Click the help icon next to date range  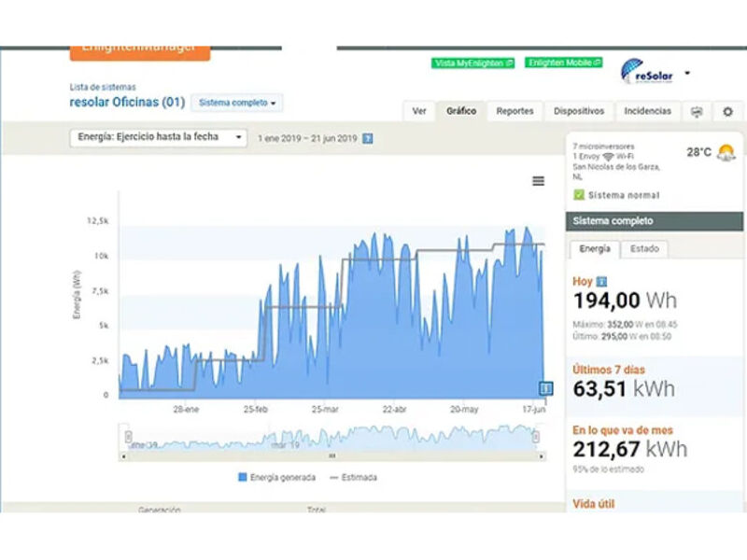click(367, 138)
